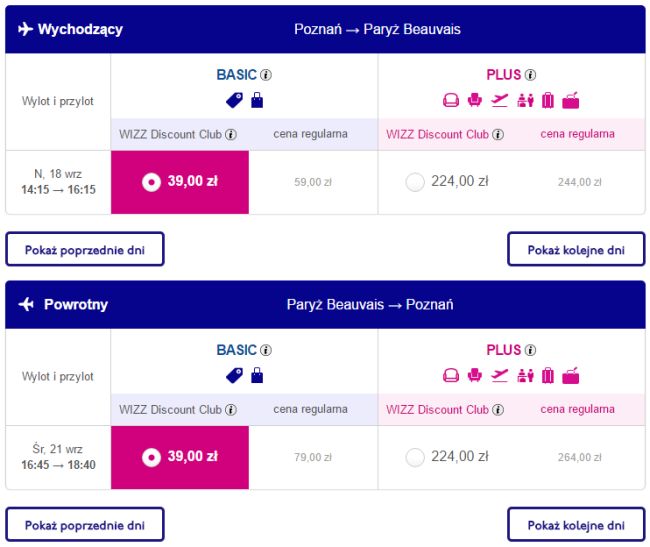Click the outbound PLUS info icon
Screen dimensions: 650x547
[530, 75]
